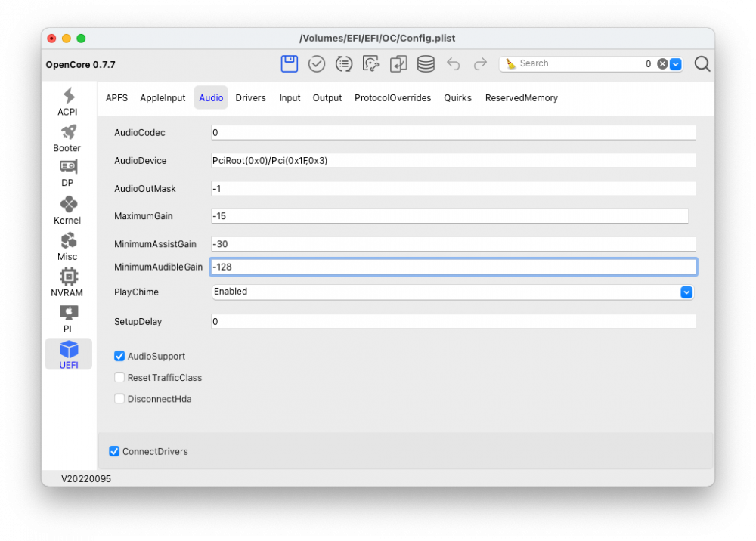Toggle the ConnectDrivers checkbox

click(x=114, y=451)
